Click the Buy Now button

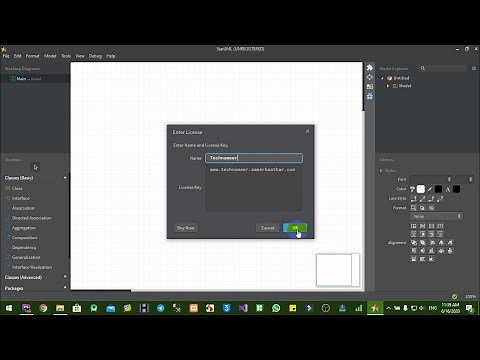pyautogui.click(x=186, y=228)
